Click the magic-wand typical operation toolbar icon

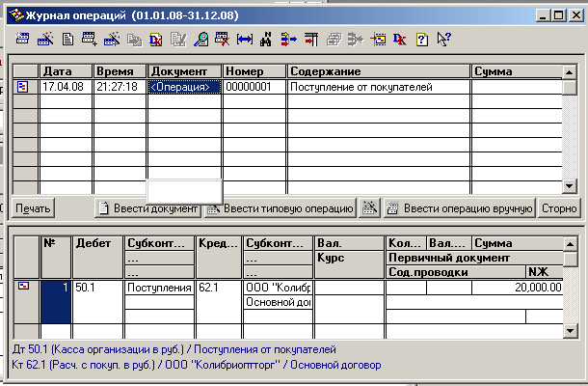(45, 39)
